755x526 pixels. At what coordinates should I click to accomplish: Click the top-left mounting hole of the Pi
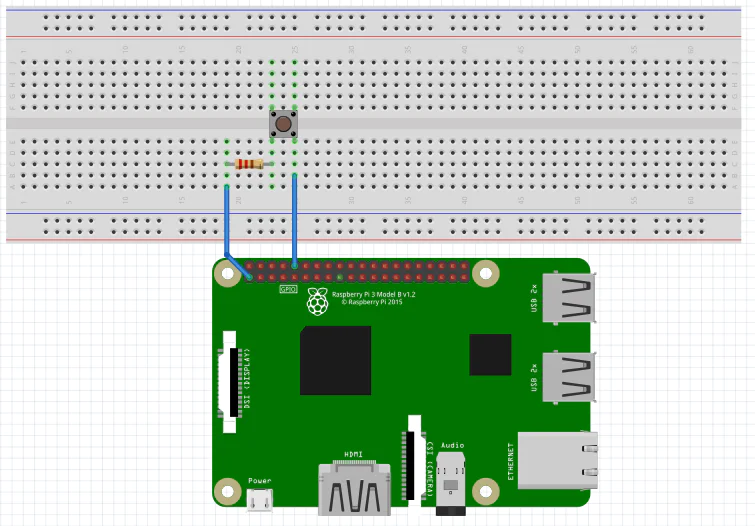[x=227, y=274]
